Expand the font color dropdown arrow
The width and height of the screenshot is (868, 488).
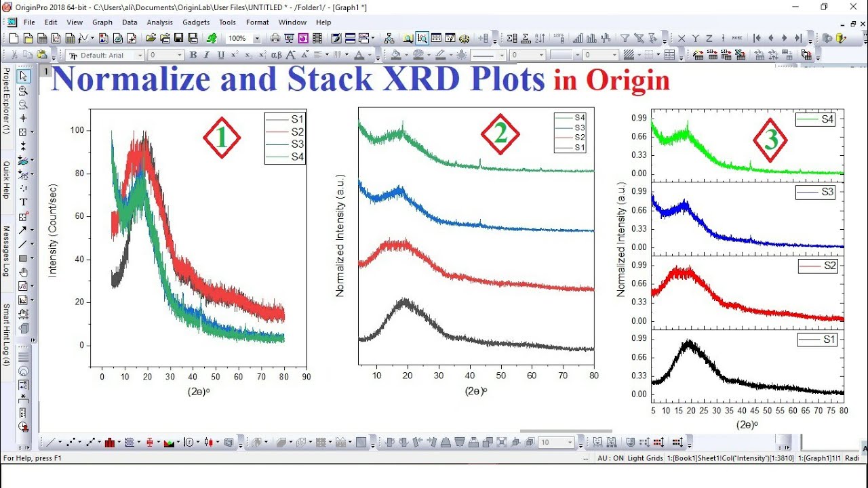(370, 56)
